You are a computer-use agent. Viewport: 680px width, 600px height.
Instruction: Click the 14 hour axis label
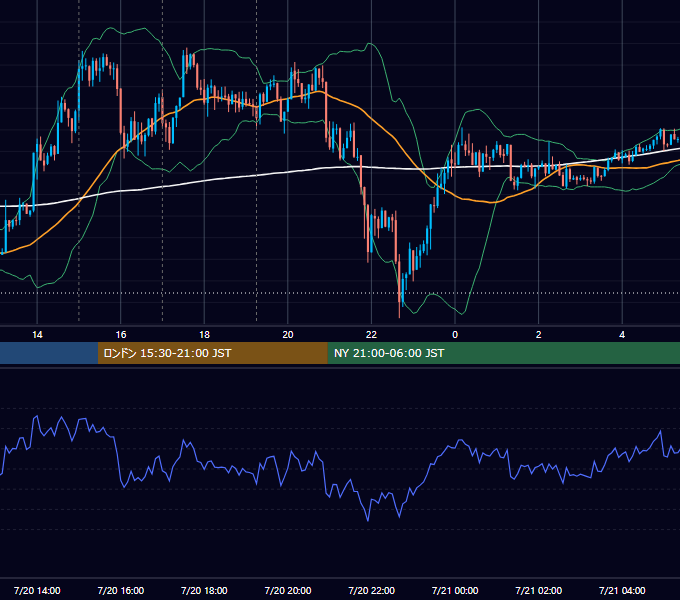37,335
